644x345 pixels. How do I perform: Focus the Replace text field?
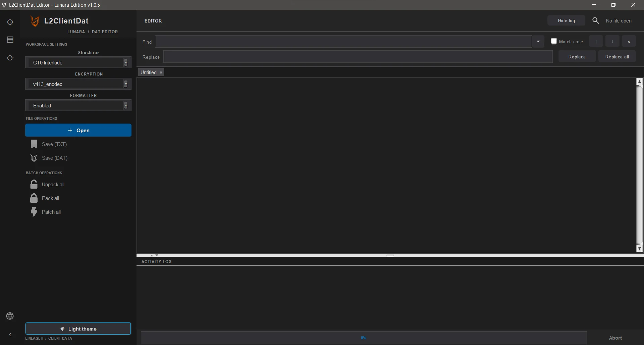358,57
